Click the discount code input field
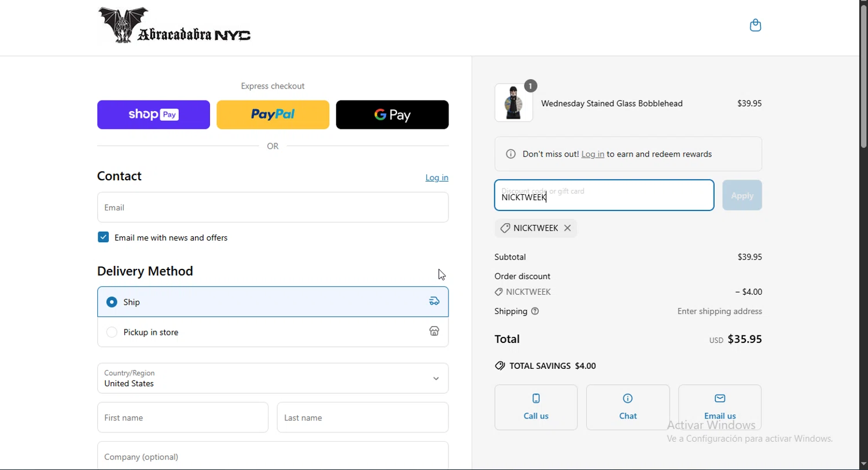The image size is (868, 470). (x=604, y=195)
